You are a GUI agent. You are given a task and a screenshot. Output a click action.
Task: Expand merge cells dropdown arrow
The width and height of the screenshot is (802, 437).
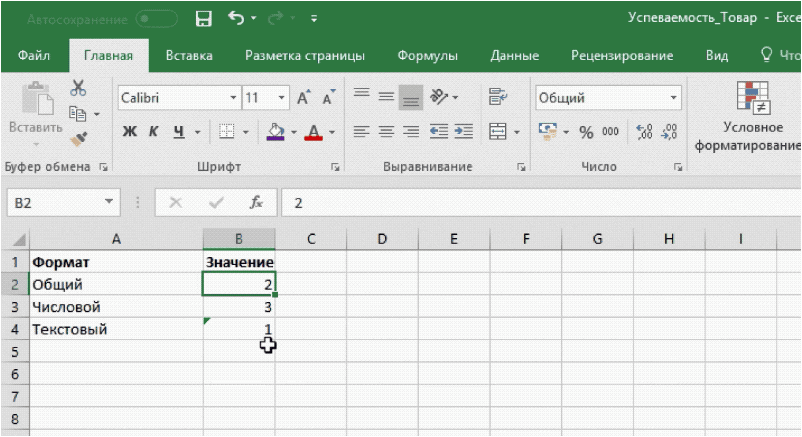click(x=517, y=132)
